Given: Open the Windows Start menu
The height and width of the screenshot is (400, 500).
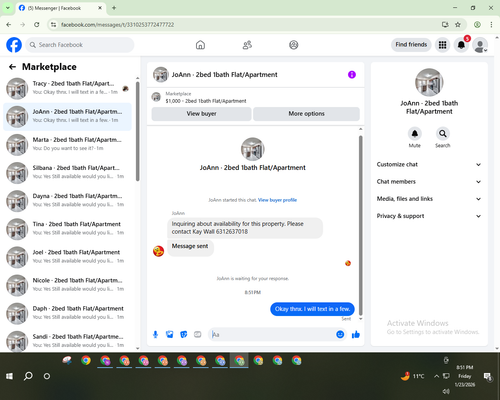Looking at the screenshot, I should click(9, 376).
